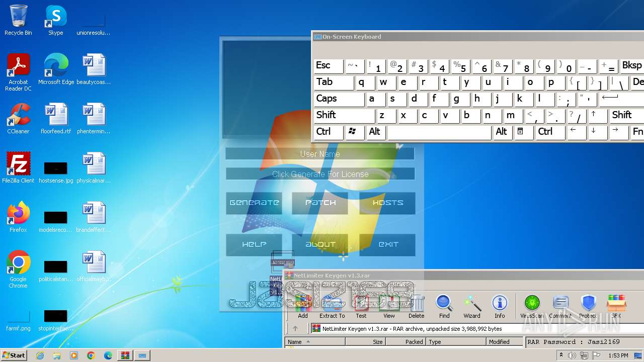This screenshot has height=362, width=644.
Task: Open the Skype desktop shortcut
Action: point(55,20)
